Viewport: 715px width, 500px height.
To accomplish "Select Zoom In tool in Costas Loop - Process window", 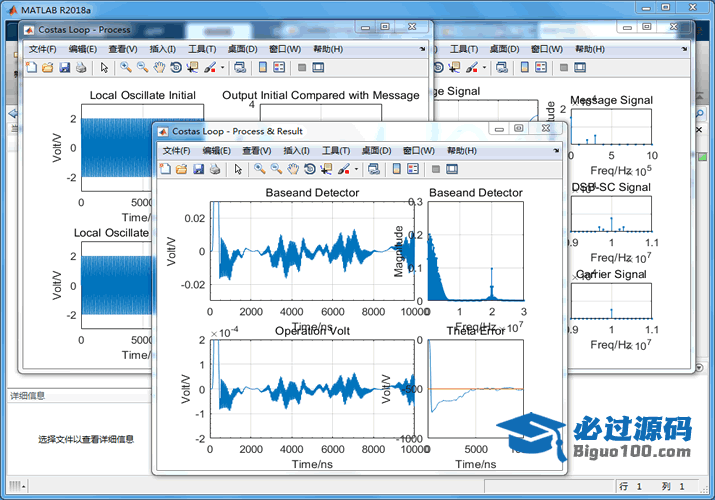I will point(126,67).
